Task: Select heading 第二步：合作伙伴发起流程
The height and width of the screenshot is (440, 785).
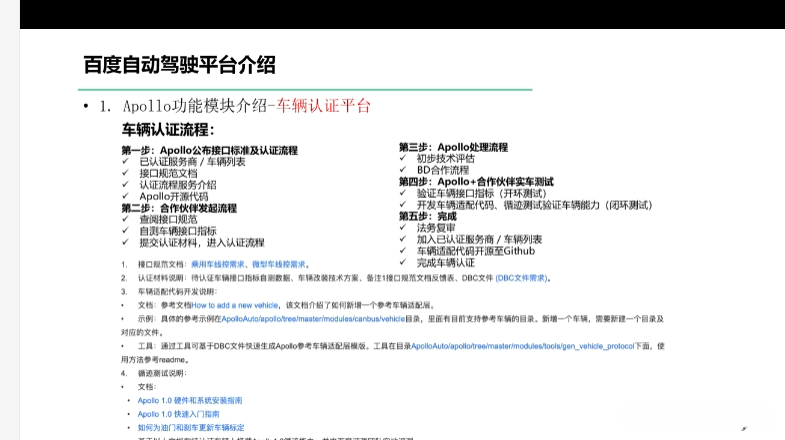Action: click(179, 208)
